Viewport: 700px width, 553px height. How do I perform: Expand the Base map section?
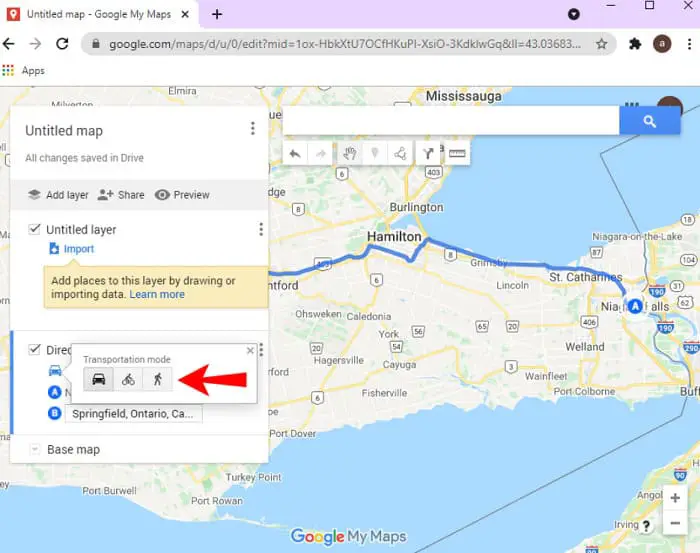(35, 449)
